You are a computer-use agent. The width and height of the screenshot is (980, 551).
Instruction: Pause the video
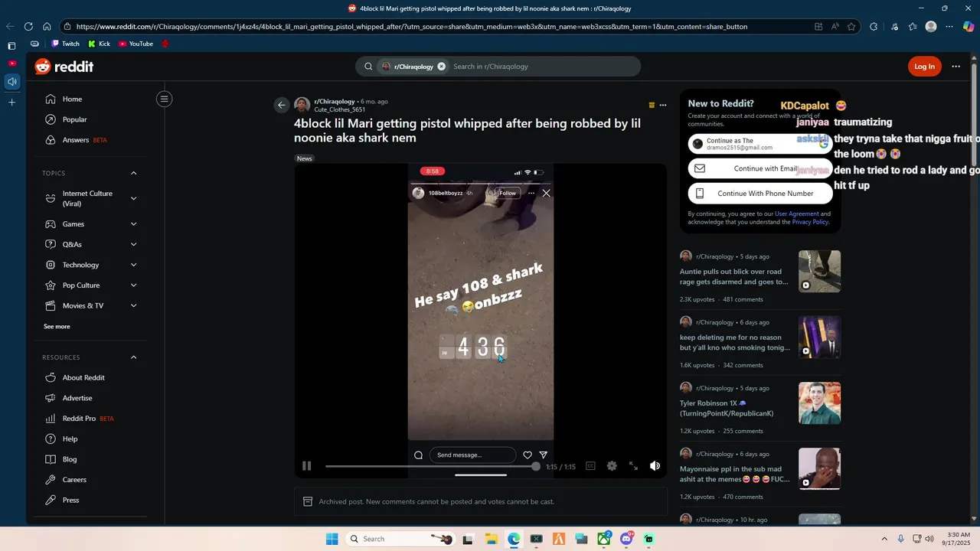click(307, 466)
